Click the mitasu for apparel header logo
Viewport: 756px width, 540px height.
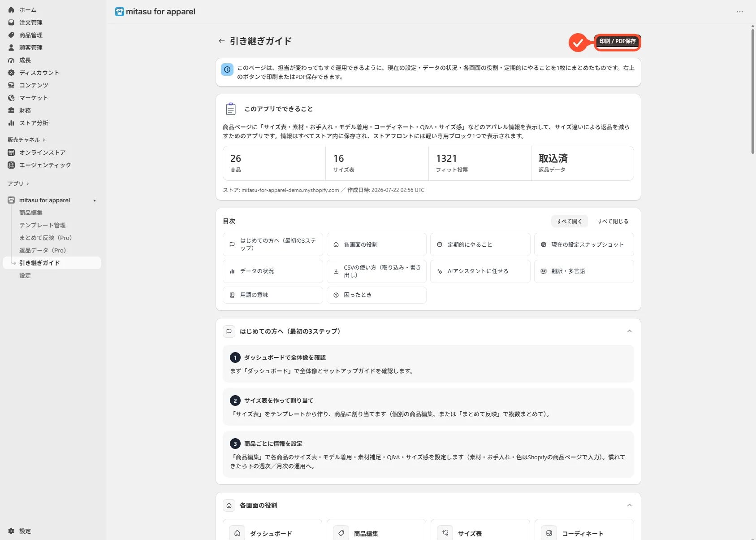point(120,12)
